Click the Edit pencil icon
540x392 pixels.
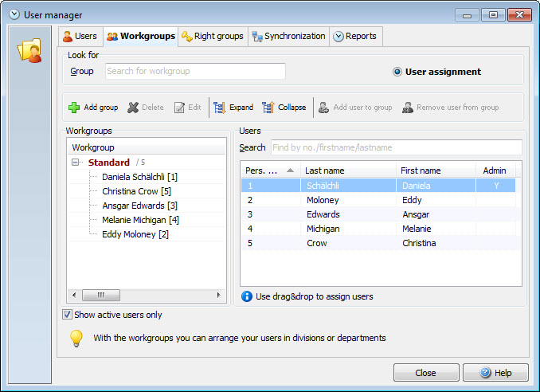pyautogui.click(x=179, y=108)
